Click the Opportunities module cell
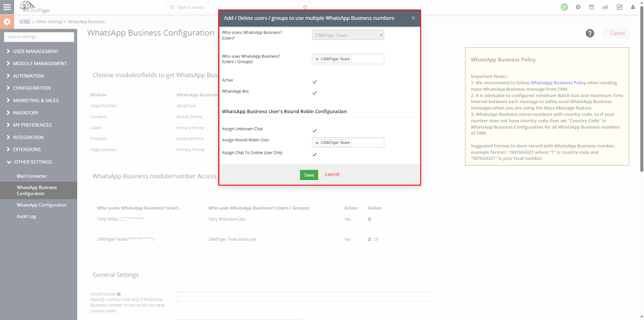The width and height of the screenshot is (644, 320). [103, 106]
